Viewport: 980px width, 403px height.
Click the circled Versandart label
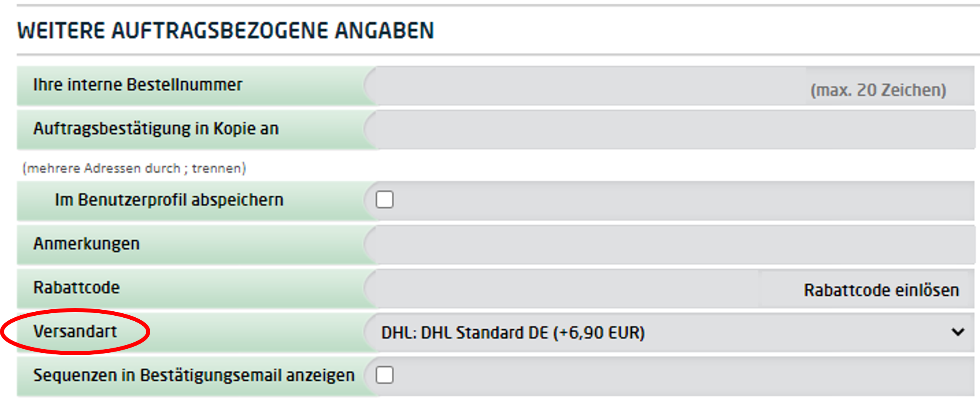(75, 332)
